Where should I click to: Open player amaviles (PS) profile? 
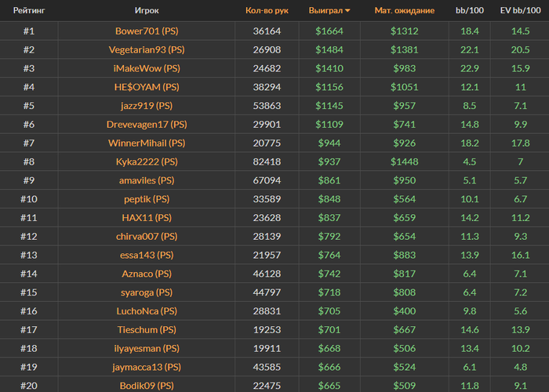point(147,180)
